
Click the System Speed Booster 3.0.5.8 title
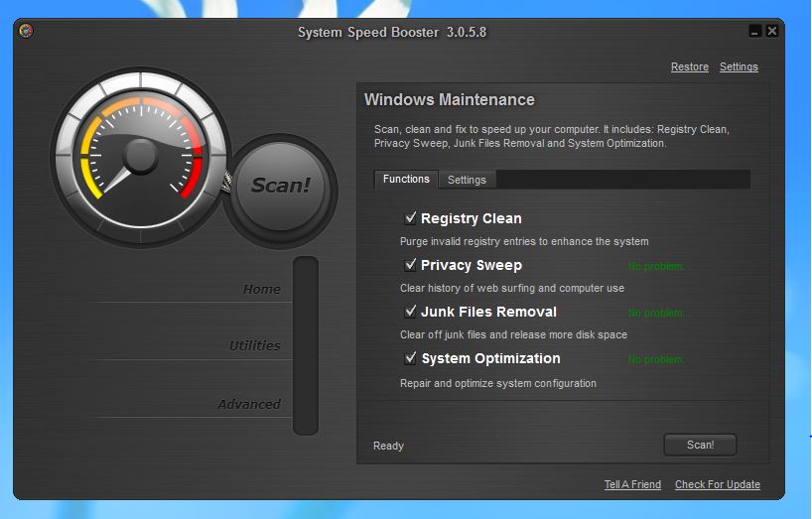tap(392, 32)
